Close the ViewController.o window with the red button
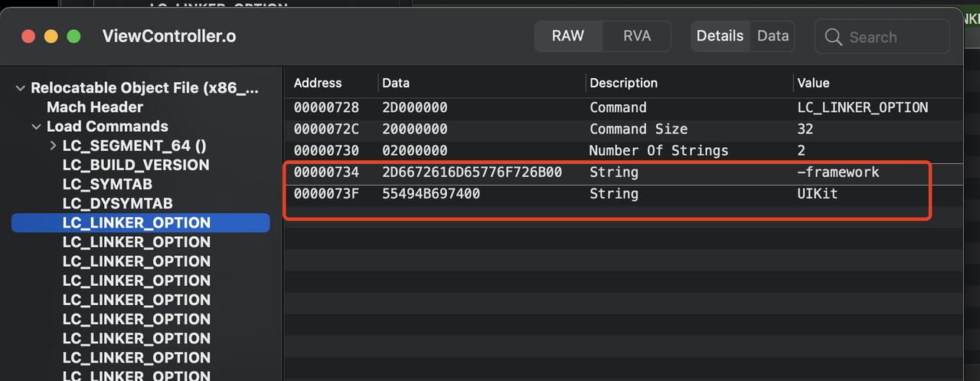Viewport: 980px width, 381px height. (28, 37)
